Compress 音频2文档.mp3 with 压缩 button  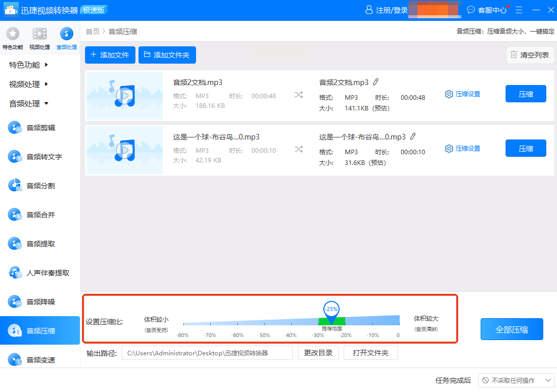(x=526, y=94)
